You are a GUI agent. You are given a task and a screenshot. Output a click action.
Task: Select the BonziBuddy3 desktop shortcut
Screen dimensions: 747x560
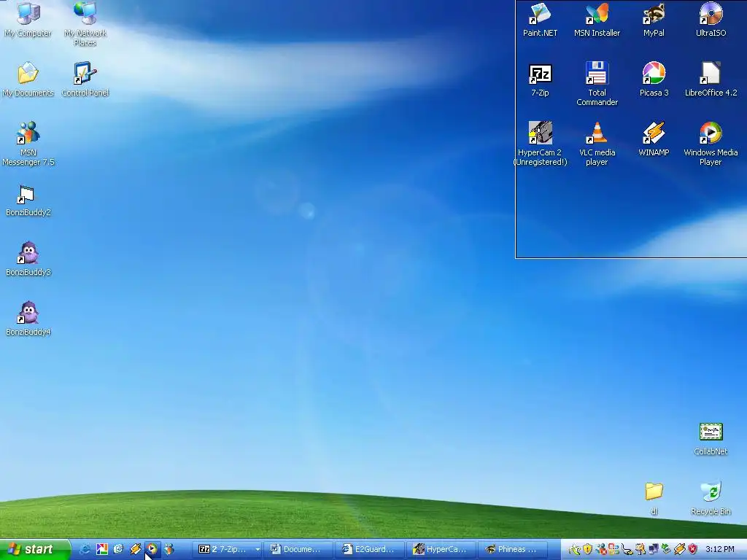[28, 259]
